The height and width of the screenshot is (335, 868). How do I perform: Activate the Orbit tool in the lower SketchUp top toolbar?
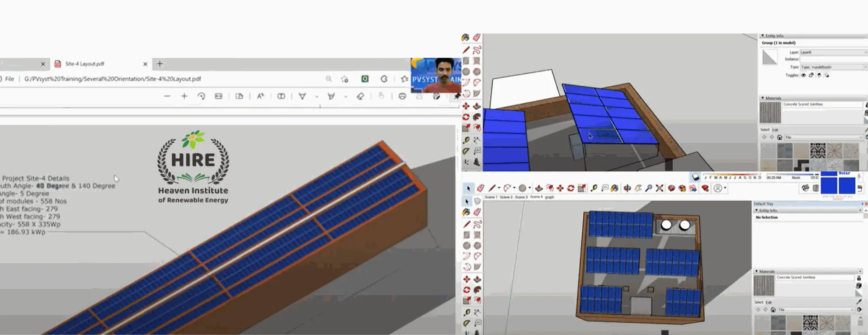click(627, 188)
